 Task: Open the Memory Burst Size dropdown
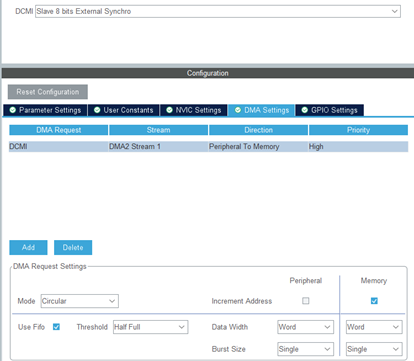click(374, 349)
